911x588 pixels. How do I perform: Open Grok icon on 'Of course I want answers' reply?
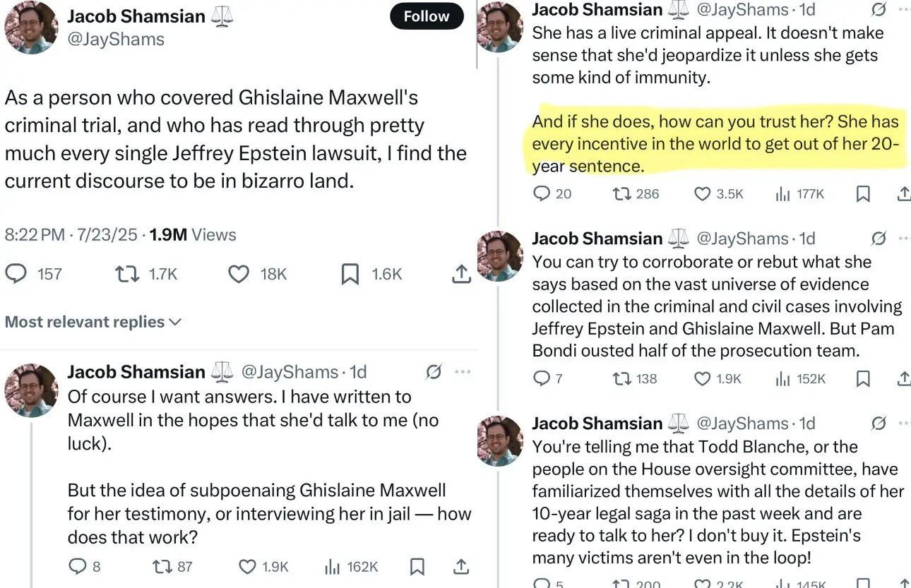pyautogui.click(x=434, y=371)
